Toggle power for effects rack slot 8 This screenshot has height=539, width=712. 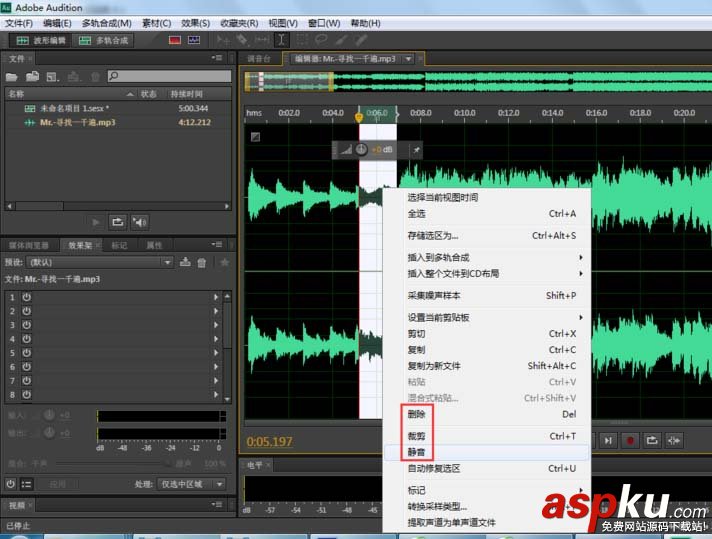[27, 395]
